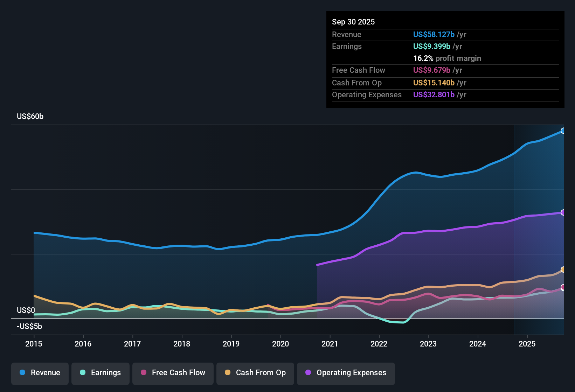Image resolution: width=575 pixels, height=392 pixels.
Task: Click the Operating Expenses endpoint circle marker
Action: [563, 212]
